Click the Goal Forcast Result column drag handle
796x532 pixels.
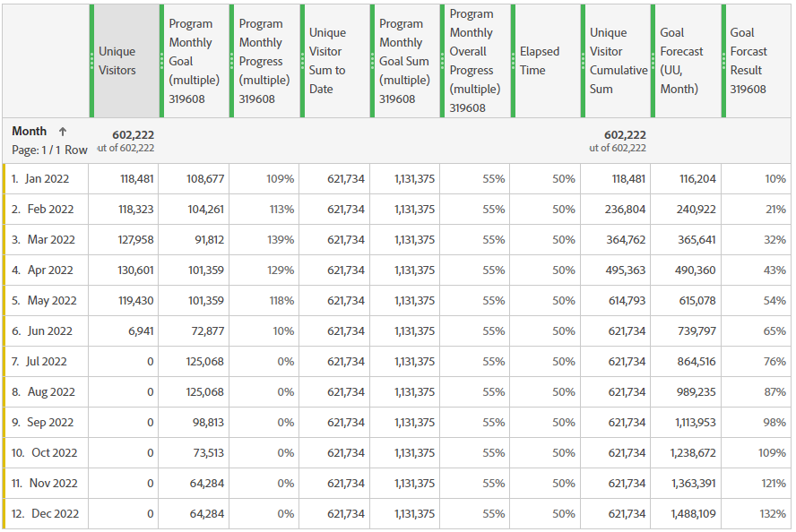[723, 61]
